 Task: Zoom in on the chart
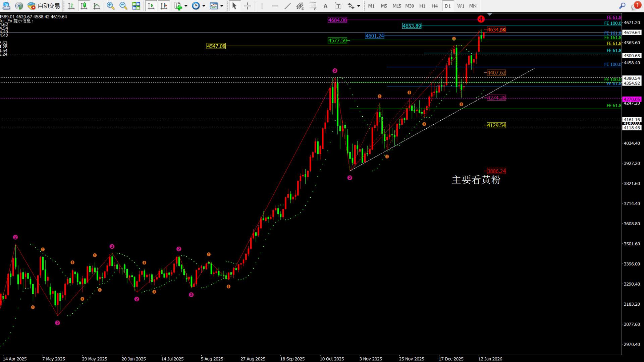click(110, 6)
